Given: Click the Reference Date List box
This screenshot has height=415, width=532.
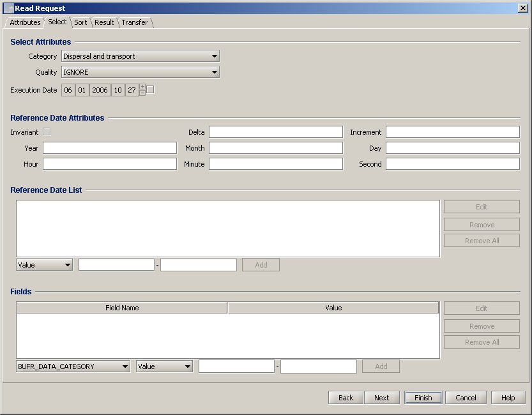Looking at the screenshot, I should coord(227,229).
